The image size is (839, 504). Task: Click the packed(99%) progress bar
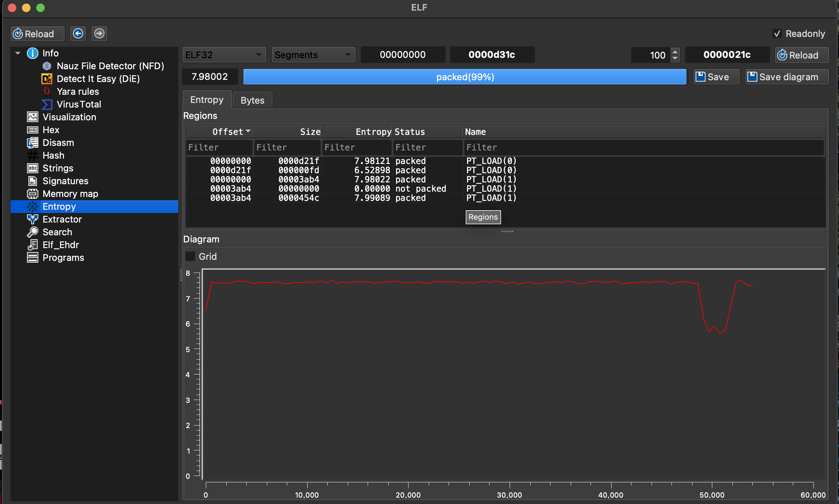point(465,77)
